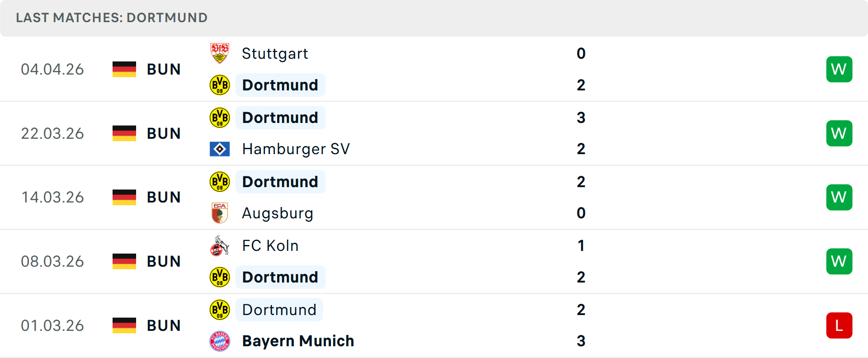Select the Dortmund BVB logo next to Stuttgart match
The width and height of the screenshot is (868, 358).
point(220,85)
